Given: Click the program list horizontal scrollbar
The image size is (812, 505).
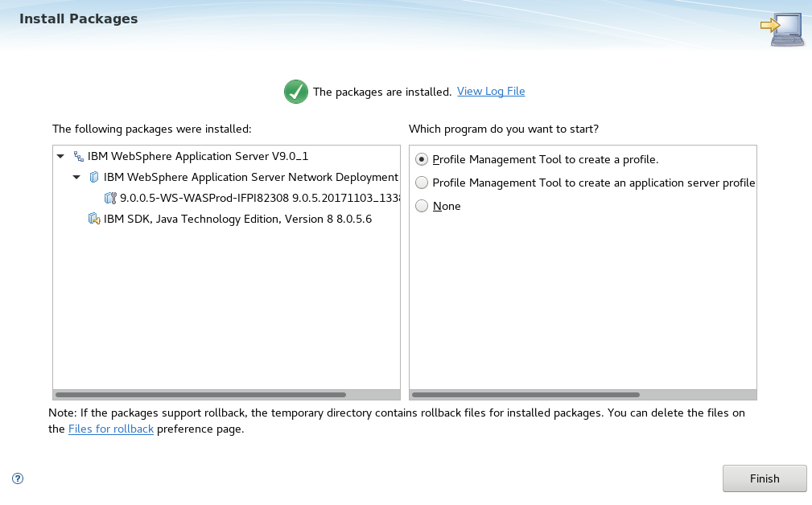Looking at the screenshot, I should click(526, 395).
